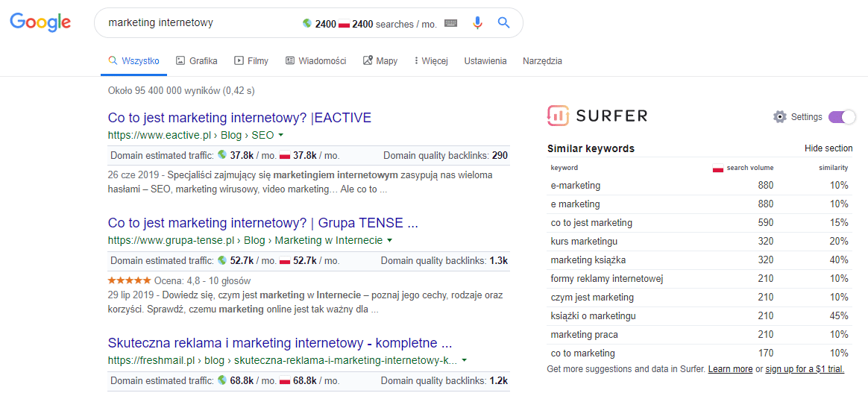Click the Surfer logo
The height and width of the screenshot is (393, 868).
click(597, 116)
